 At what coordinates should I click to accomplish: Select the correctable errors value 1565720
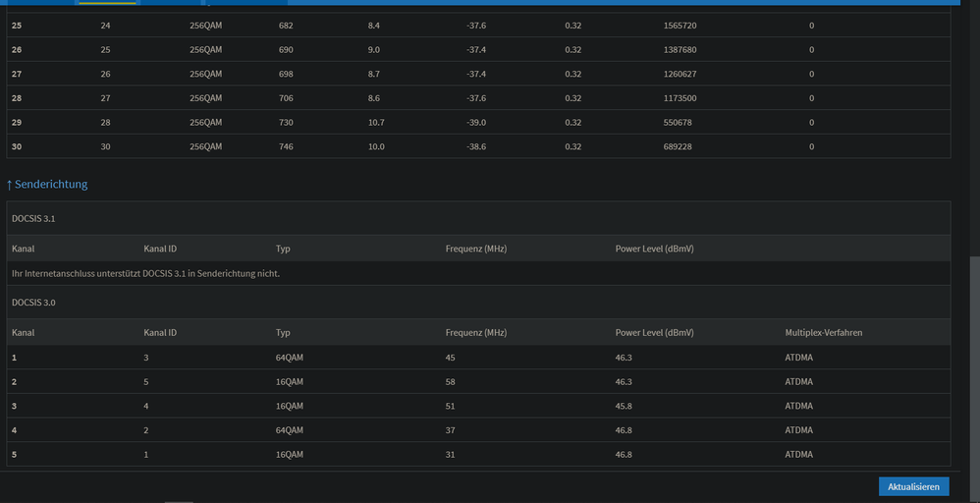tap(680, 26)
